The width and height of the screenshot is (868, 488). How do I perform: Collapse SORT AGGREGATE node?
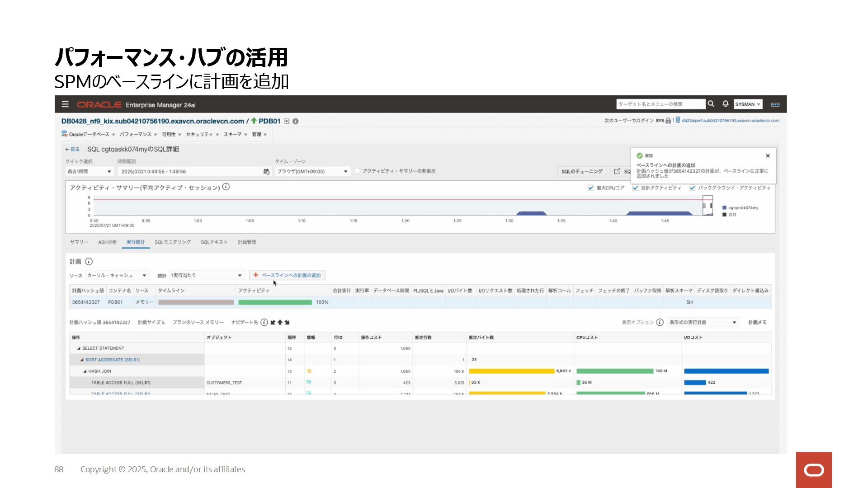coord(82,360)
